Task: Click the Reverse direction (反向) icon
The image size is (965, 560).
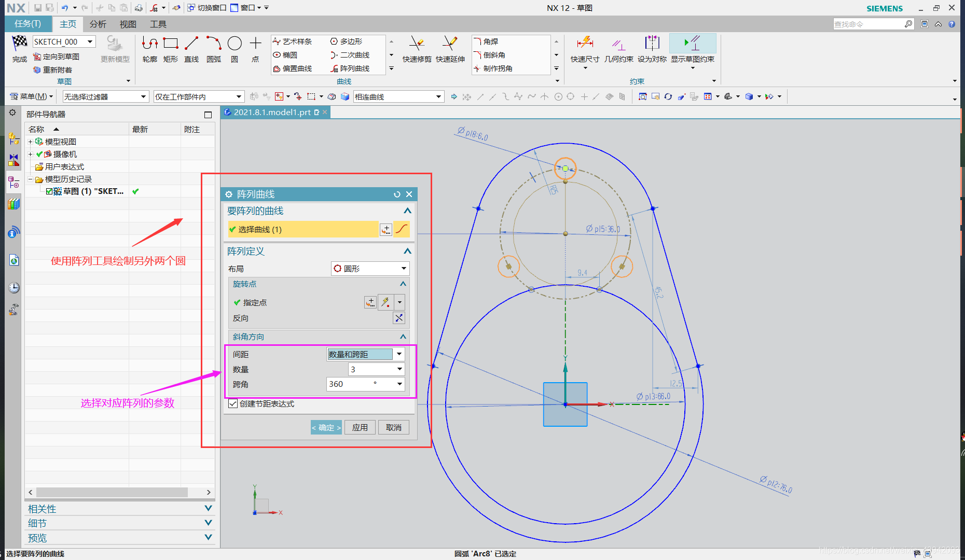Action: tap(399, 318)
